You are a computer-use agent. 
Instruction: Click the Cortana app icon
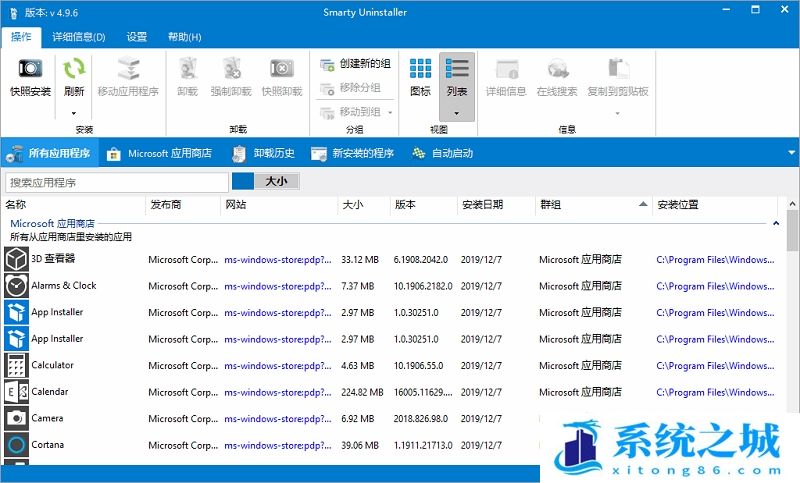coord(16,445)
